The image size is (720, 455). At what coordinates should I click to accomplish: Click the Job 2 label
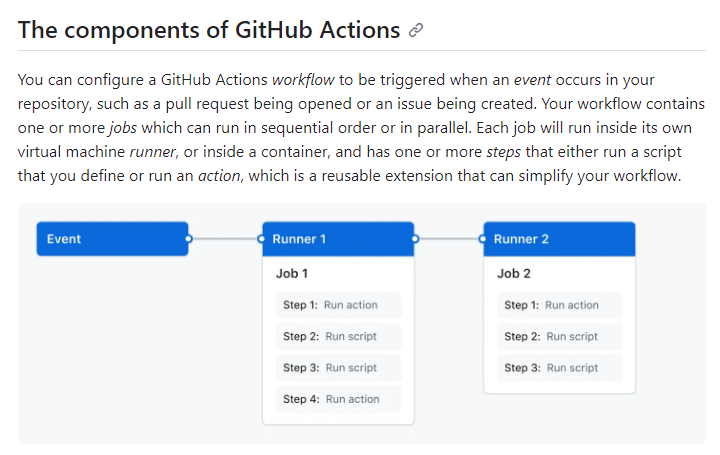tap(514, 274)
